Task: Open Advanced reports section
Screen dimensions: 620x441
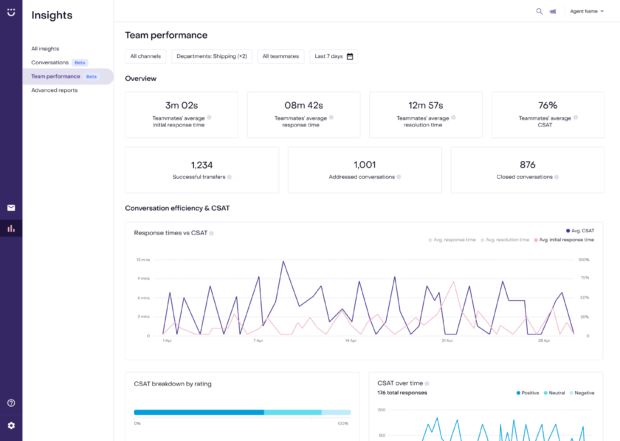Action: click(54, 90)
